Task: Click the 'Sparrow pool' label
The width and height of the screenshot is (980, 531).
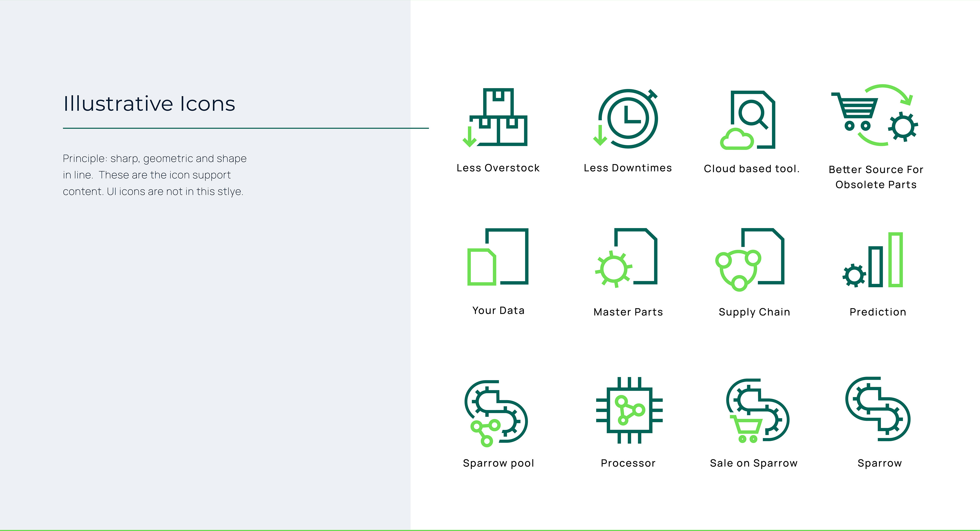Action: click(498, 463)
